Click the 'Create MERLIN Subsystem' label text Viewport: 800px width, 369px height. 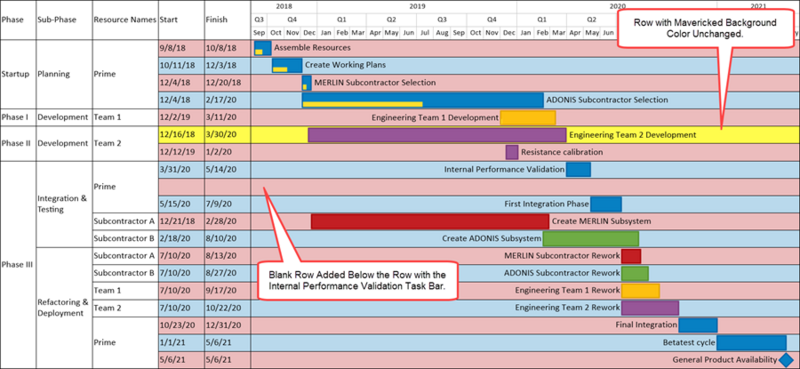tap(602, 222)
